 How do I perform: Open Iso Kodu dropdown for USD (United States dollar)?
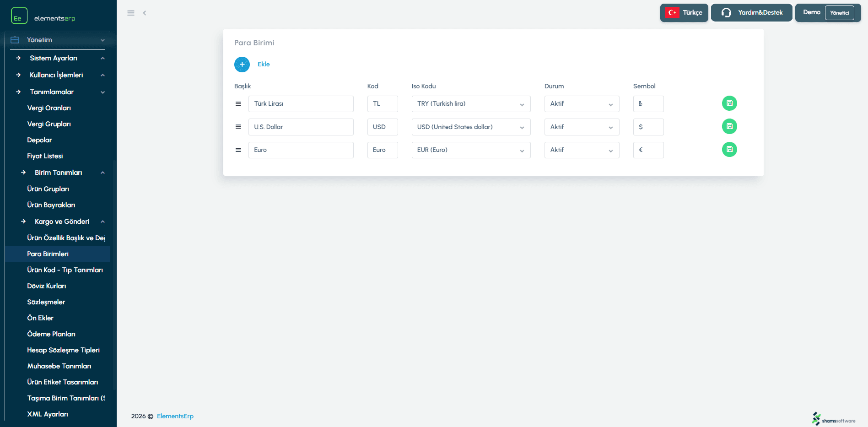tap(471, 127)
